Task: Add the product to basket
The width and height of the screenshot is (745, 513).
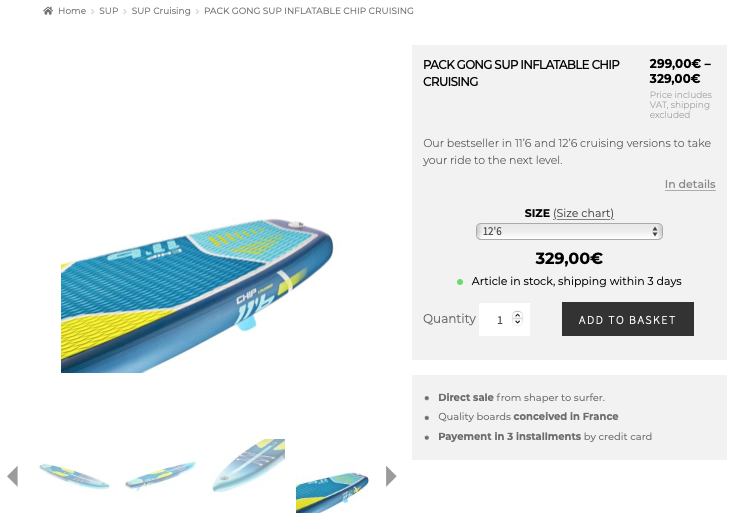Action: point(628,319)
